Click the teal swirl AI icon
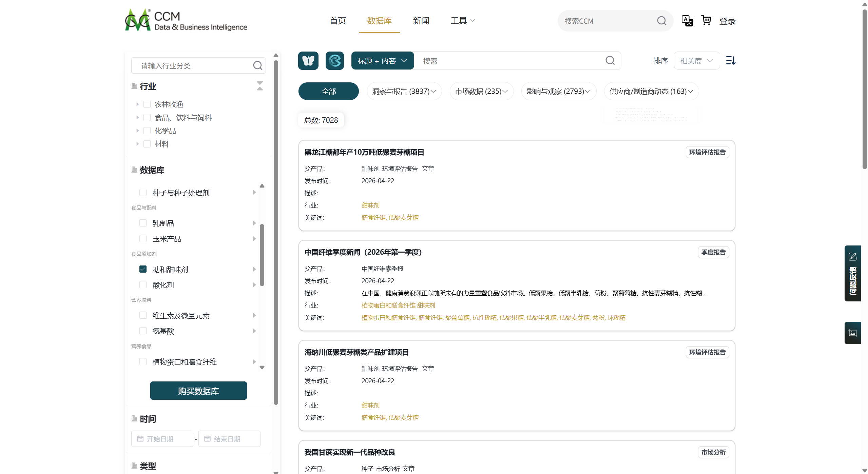The image size is (868, 474). pyautogui.click(x=334, y=61)
